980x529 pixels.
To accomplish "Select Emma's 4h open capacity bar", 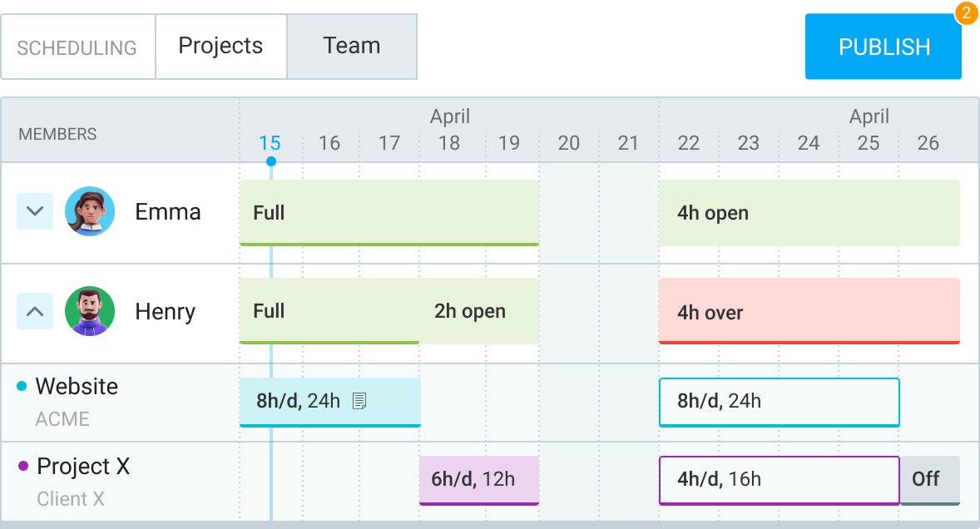I will [809, 213].
